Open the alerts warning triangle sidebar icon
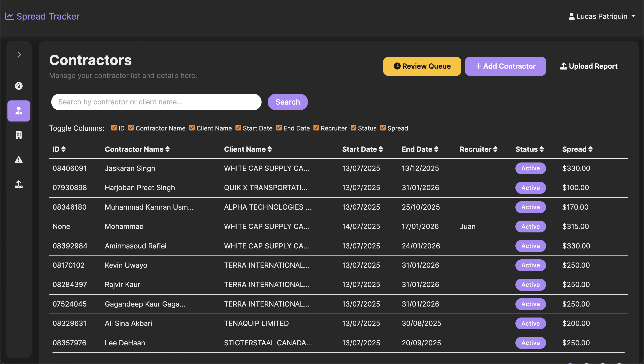This screenshot has width=644, height=364. point(19,160)
